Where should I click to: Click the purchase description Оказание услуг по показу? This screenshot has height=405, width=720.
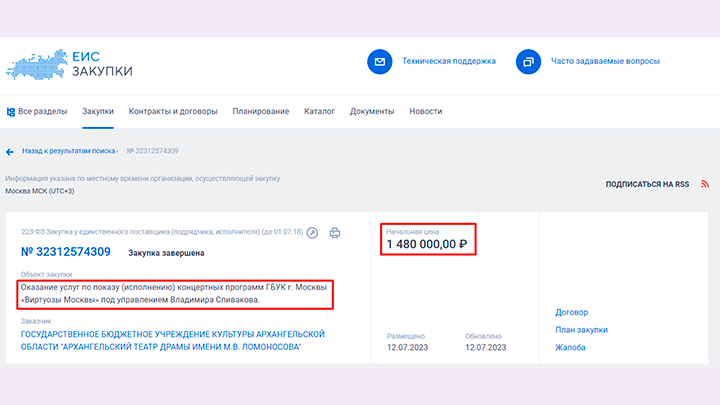174,293
